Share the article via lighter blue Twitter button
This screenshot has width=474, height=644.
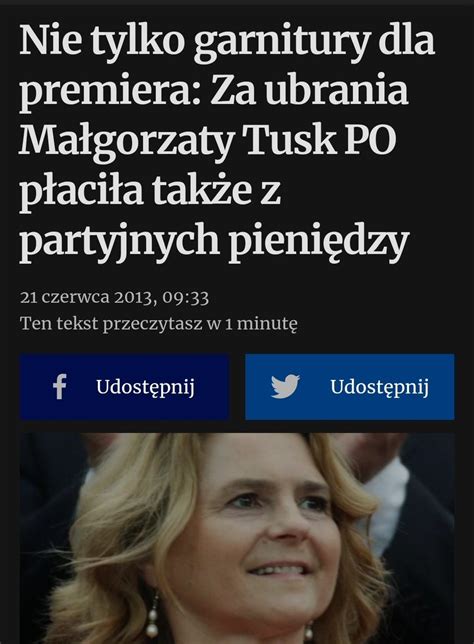(x=350, y=387)
